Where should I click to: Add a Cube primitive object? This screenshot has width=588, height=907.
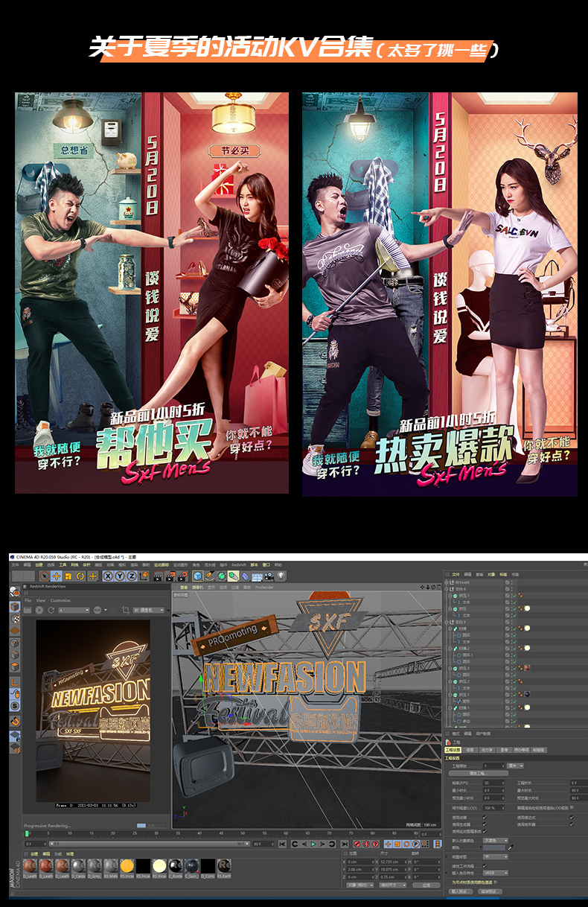pos(198,576)
